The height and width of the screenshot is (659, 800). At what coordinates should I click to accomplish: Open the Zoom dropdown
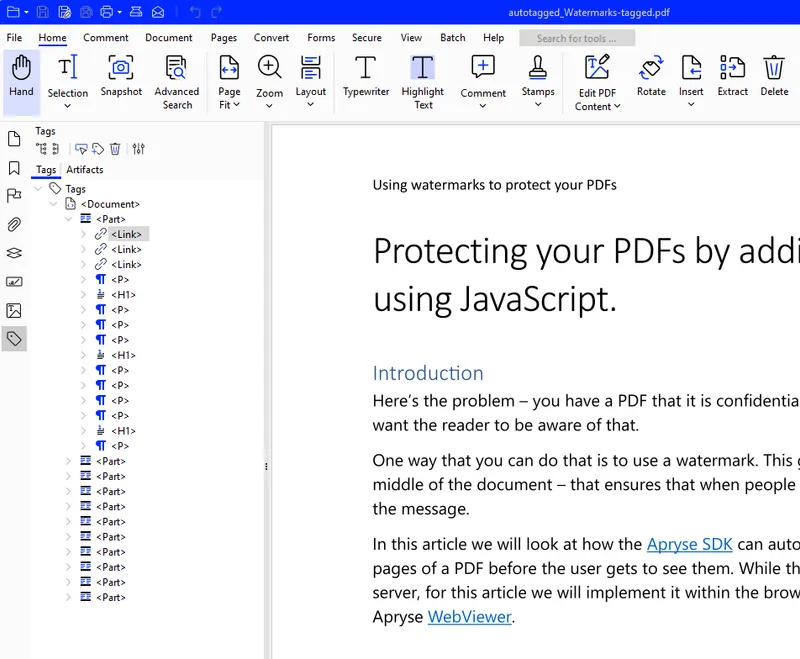coord(269,106)
